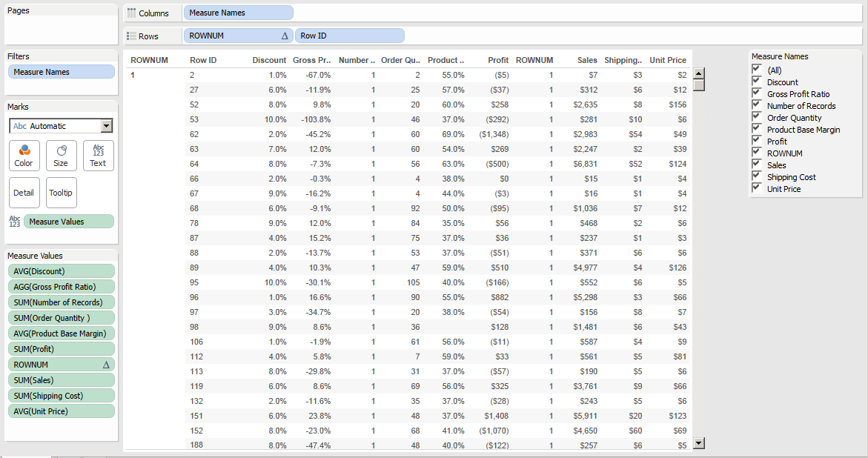Click table scrollbar up arrow
This screenshot has width=868, height=458.
699,73
